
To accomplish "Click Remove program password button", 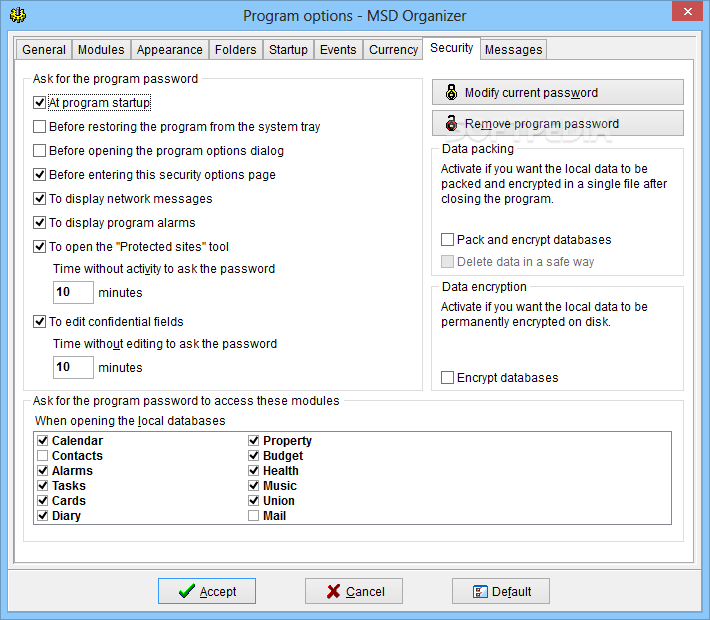I will 558,123.
